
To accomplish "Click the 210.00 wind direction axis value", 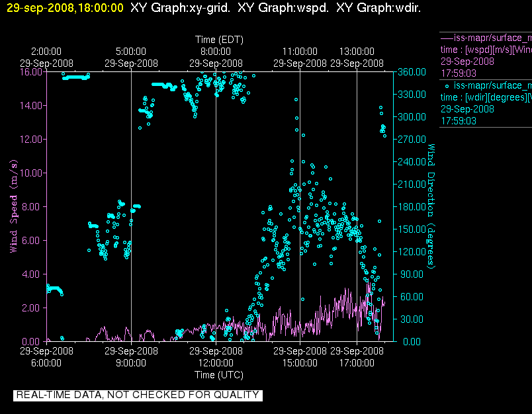I will point(412,184).
